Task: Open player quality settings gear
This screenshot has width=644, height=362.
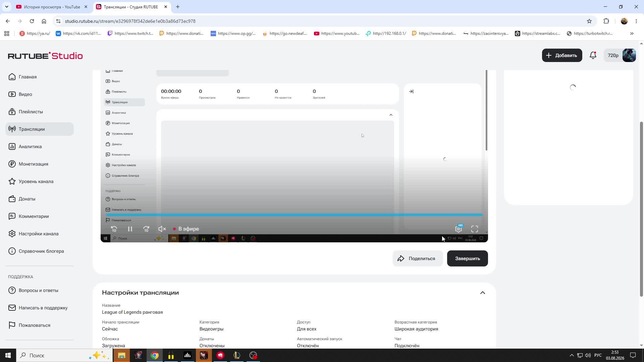Action: click(459, 229)
